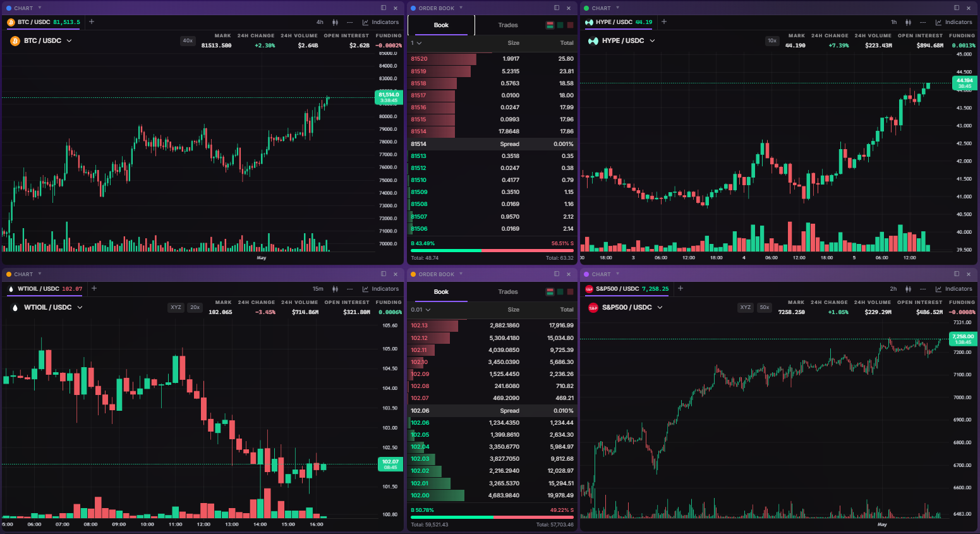Open the top ORDER BOOK panel header menu arrow
The image size is (980, 534).
[x=461, y=8]
